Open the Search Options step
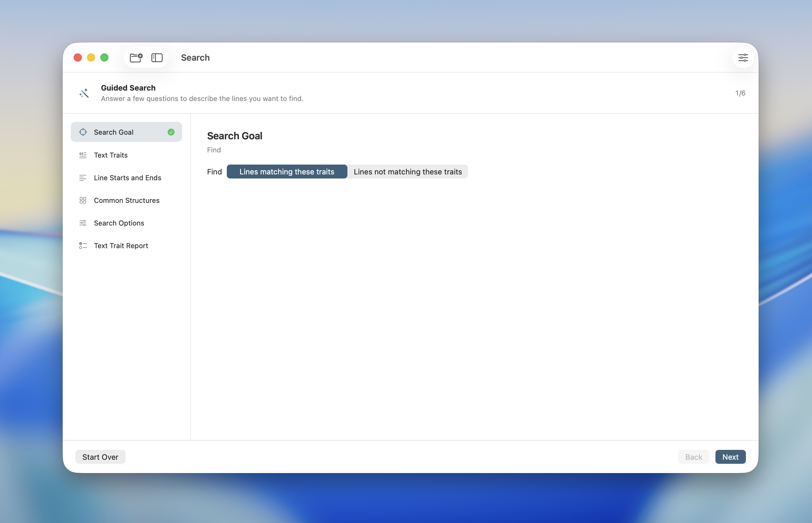 (x=126, y=223)
